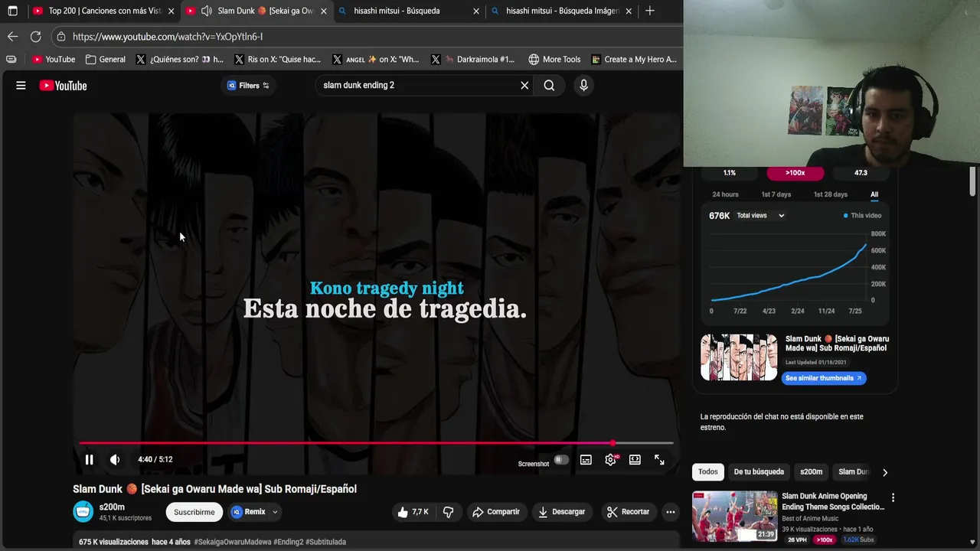The width and height of the screenshot is (980, 551).
Task: Switch to hisashi mitsui Búsqueda Imágenes tab
Action: click(x=562, y=11)
